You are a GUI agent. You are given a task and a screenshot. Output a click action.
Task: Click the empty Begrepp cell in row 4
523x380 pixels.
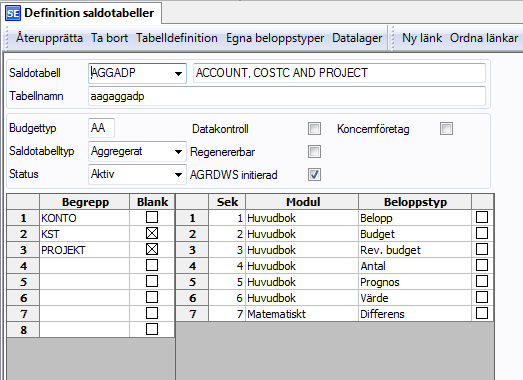(x=85, y=266)
